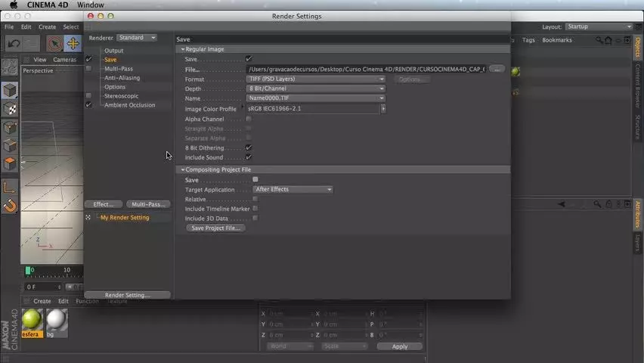This screenshot has width=644, height=363.
Task: Click the cube model mode icon
Action: [10, 91]
